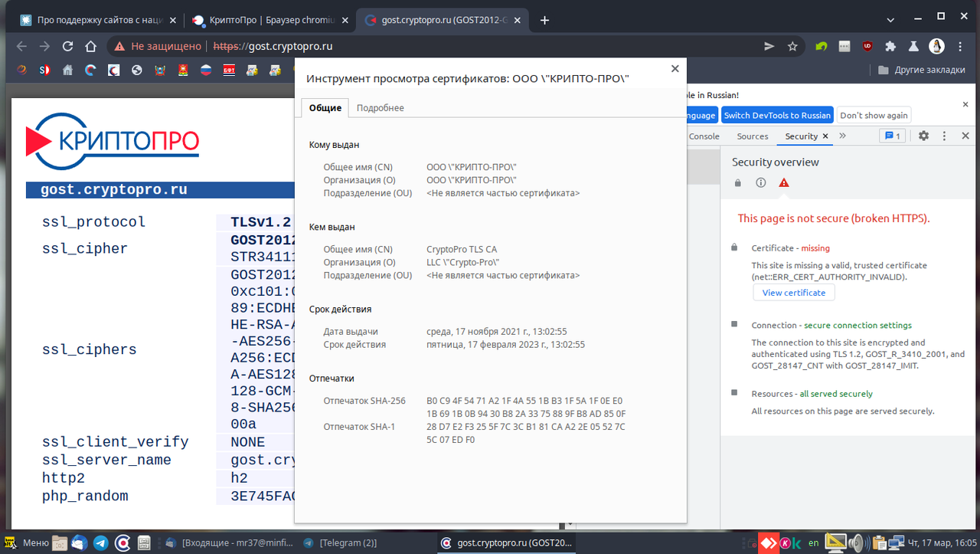This screenshot has width=980, height=554.
Task: Open the Chromium three-dot main menu
Action: point(959,46)
